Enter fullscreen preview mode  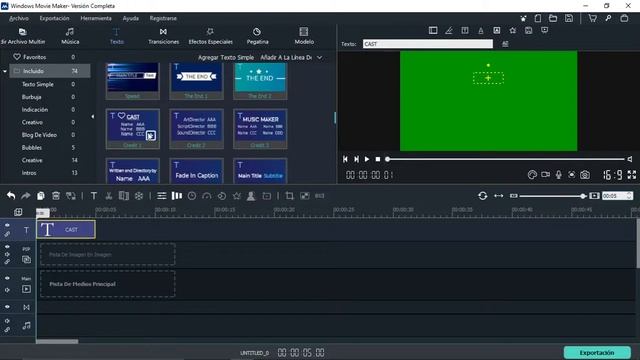[632, 175]
